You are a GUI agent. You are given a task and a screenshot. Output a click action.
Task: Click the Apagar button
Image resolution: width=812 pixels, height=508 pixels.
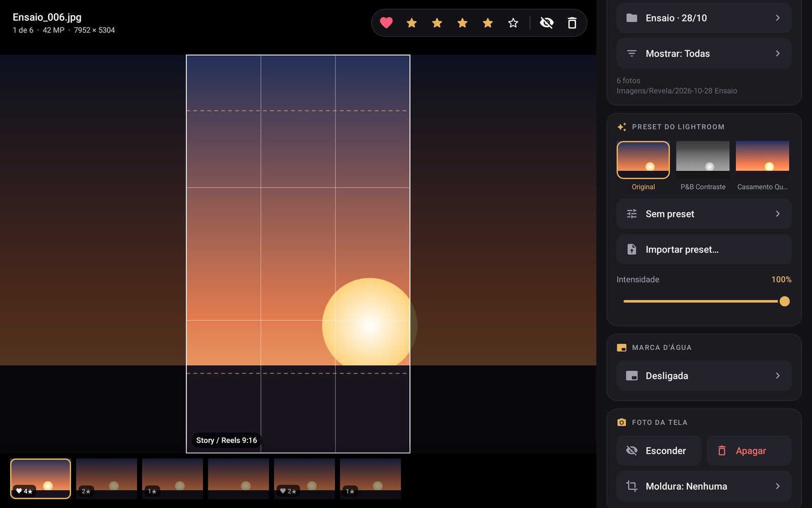point(749,451)
